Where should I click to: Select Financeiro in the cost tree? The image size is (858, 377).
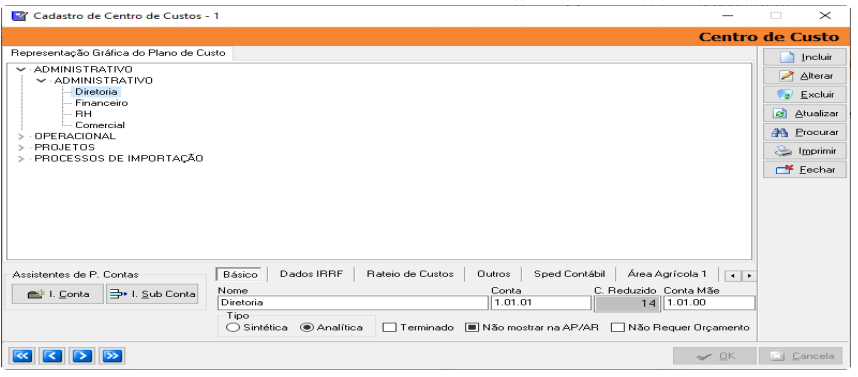point(102,103)
